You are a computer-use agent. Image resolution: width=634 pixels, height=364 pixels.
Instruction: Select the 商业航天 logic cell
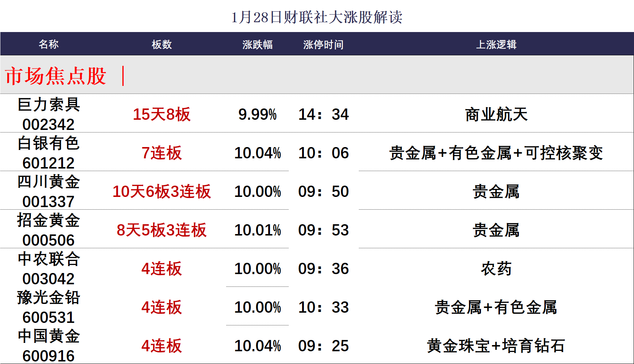pyautogui.click(x=496, y=114)
